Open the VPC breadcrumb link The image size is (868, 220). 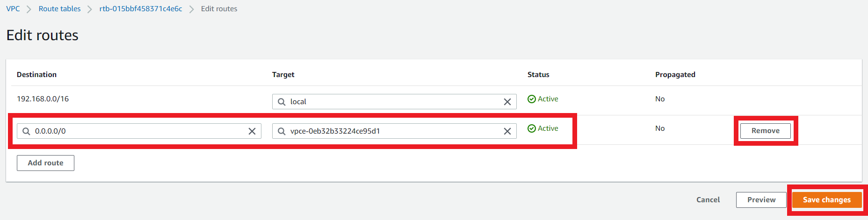(13, 9)
